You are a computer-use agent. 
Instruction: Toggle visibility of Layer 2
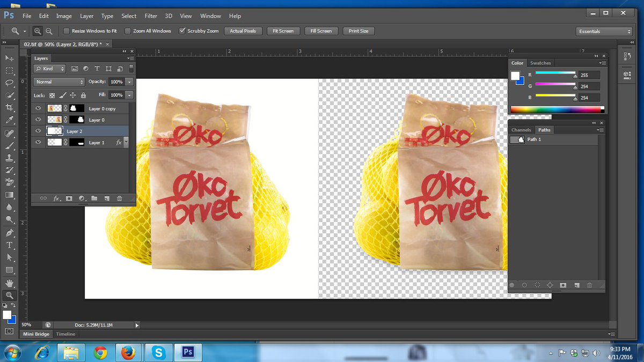[x=38, y=131]
